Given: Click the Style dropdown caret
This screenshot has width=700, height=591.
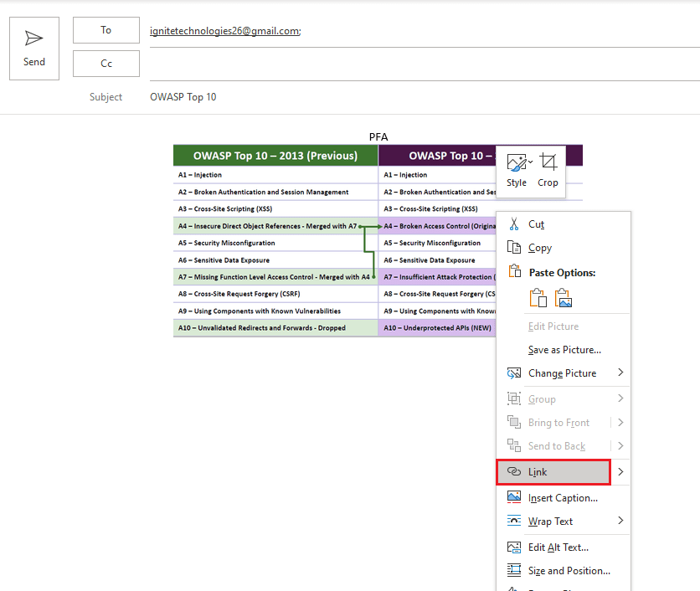Looking at the screenshot, I should pos(530,162).
